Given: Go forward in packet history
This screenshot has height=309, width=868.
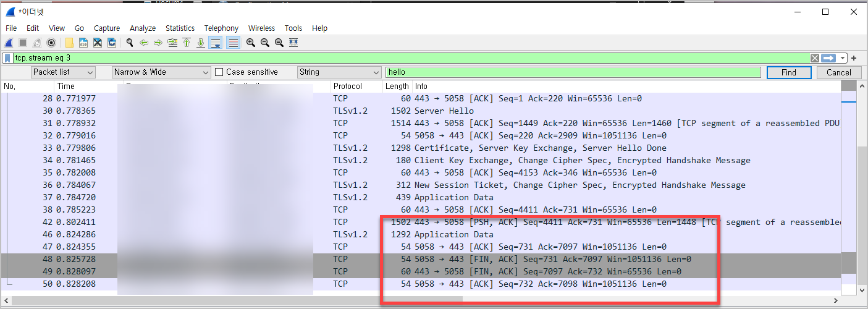Looking at the screenshot, I should tap(158, 43).
